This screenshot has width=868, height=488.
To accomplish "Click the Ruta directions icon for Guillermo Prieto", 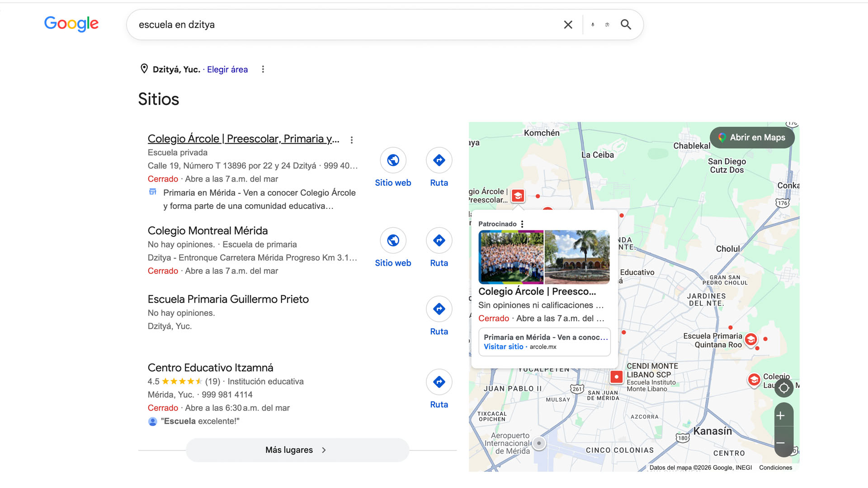I will [x=439, y=309].
